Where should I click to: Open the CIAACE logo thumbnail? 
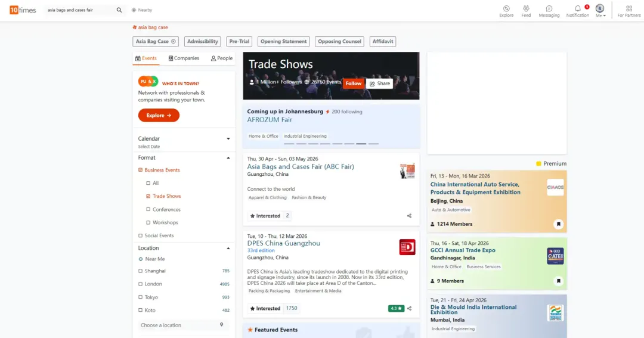pyautogui.click(x=555, y=187)
